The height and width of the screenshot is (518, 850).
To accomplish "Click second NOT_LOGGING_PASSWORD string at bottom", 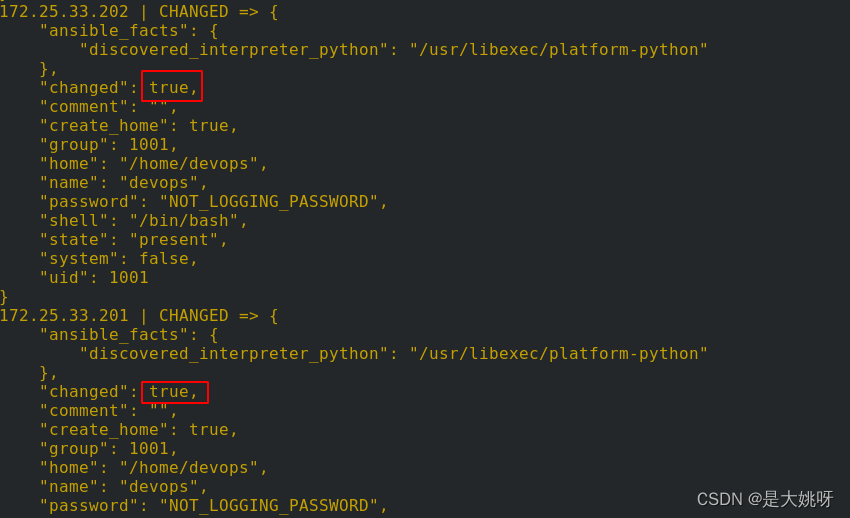I will click(x=268, y=506).
